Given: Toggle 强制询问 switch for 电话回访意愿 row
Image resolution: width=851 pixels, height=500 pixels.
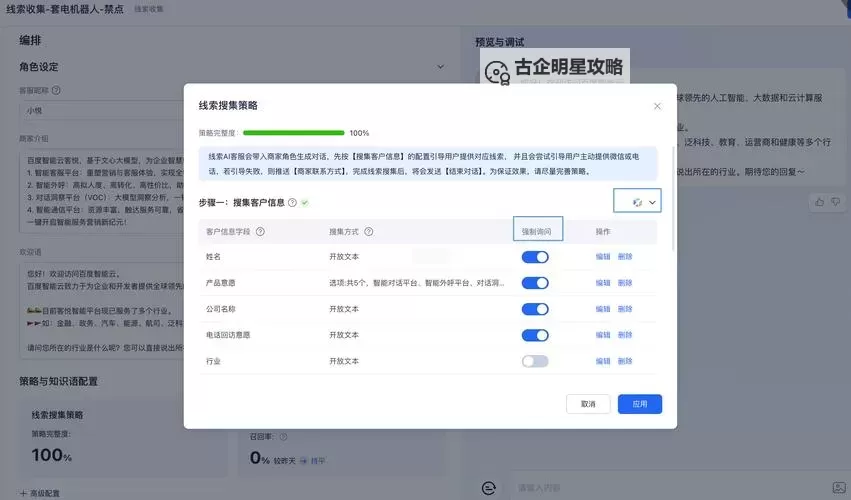Looking at the screenshot, I should (535, 335).
